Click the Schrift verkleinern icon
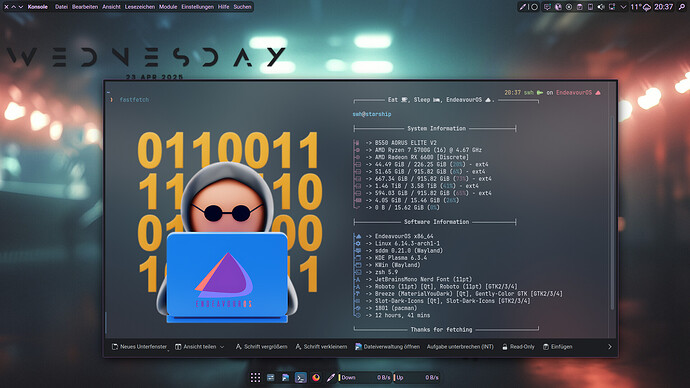 (298, 347)
